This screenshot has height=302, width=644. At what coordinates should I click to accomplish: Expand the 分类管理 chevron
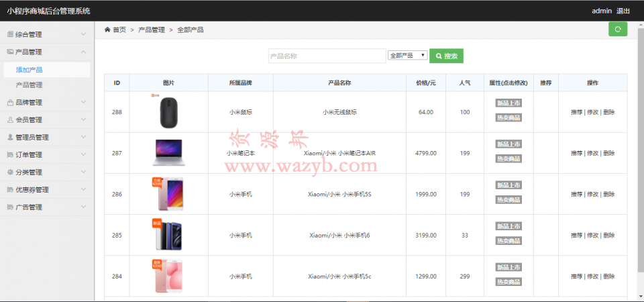[x=83, y=172]
